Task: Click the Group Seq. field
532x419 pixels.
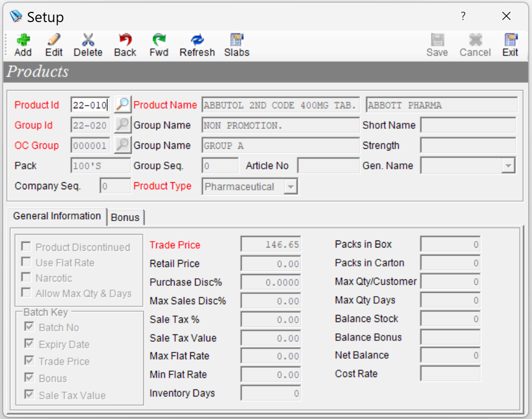Action: click(220, 166)
